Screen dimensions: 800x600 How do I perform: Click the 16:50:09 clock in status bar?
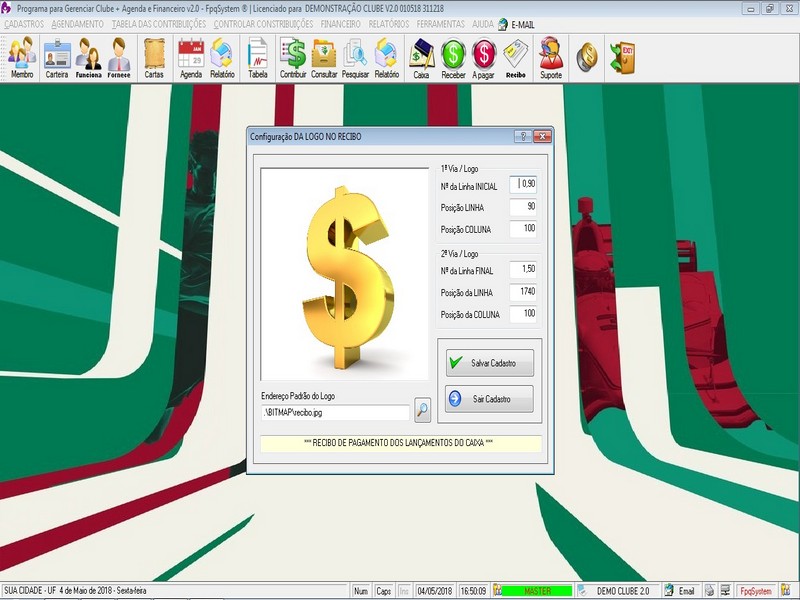(473, 591)
